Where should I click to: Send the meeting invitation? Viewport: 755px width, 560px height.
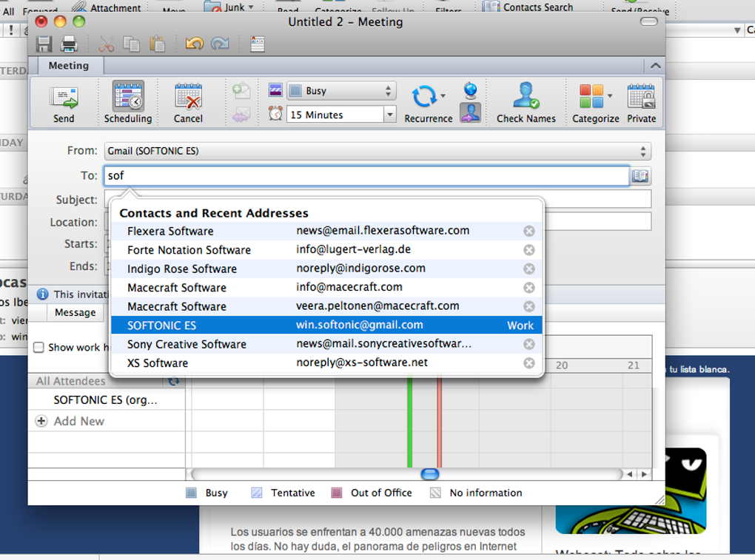(63, 102)
